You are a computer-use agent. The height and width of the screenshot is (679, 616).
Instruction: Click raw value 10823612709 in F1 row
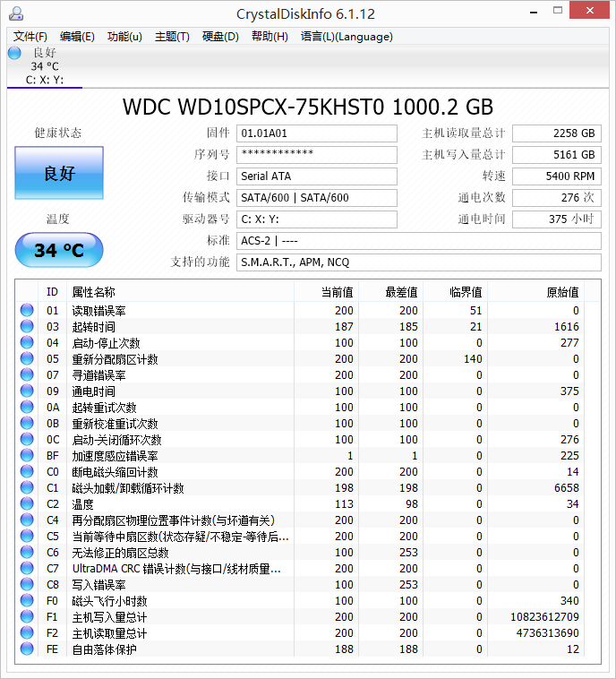(x=544, y=616)
